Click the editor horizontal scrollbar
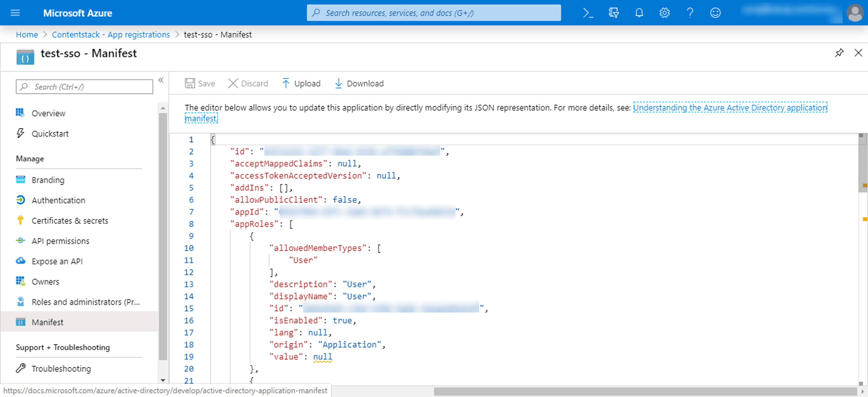Screen dimensions: 868x397 [645, 392]
